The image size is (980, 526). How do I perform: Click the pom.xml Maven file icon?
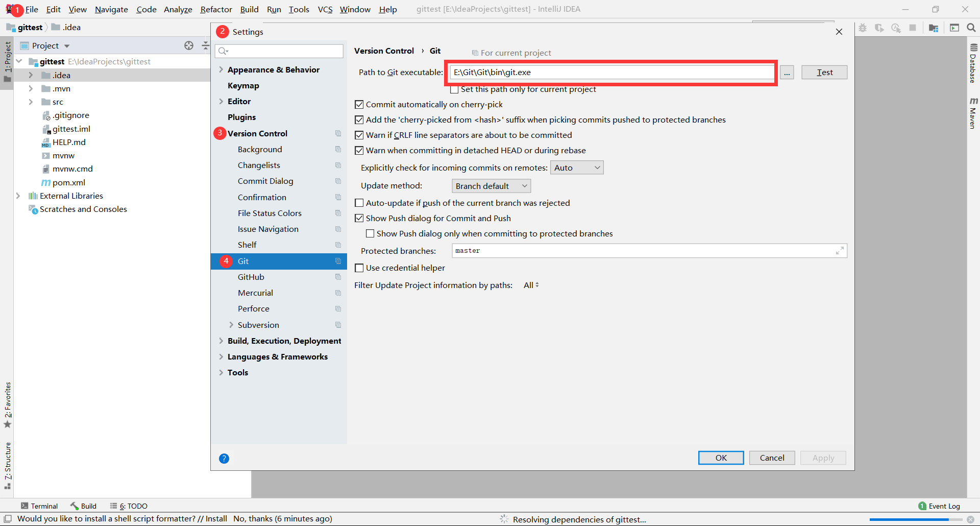coord(45,182)
